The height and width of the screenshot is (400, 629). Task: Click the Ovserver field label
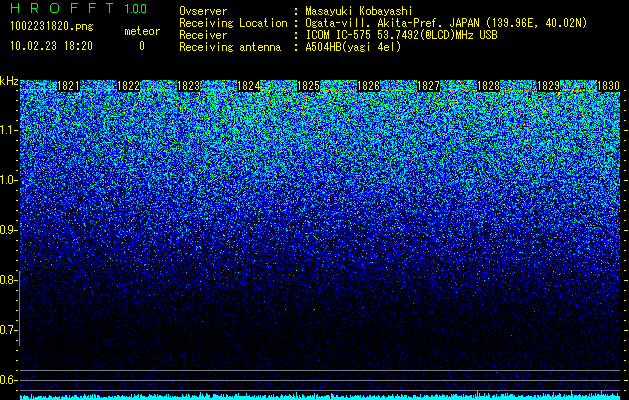coord(203,11)
